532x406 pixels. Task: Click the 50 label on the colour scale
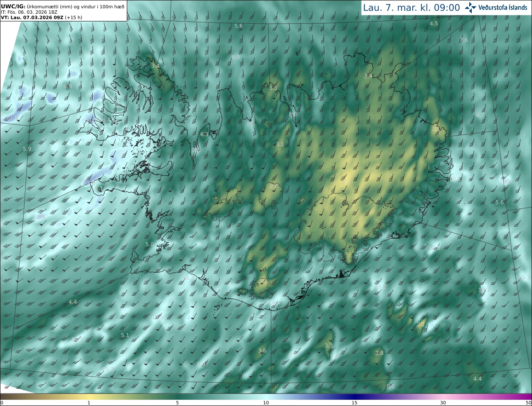tap(528, 403)
